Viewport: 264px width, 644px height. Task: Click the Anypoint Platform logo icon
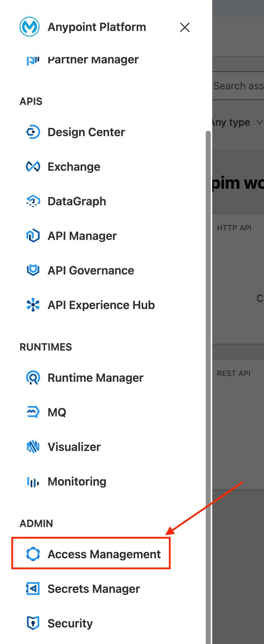(x=29, y=27)
